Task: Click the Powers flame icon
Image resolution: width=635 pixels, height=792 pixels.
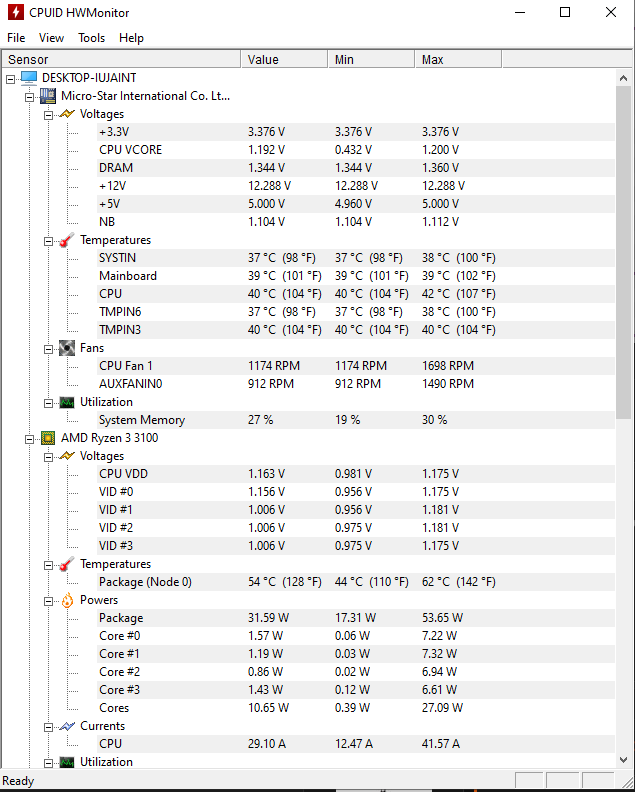Action: pos(67,600)
